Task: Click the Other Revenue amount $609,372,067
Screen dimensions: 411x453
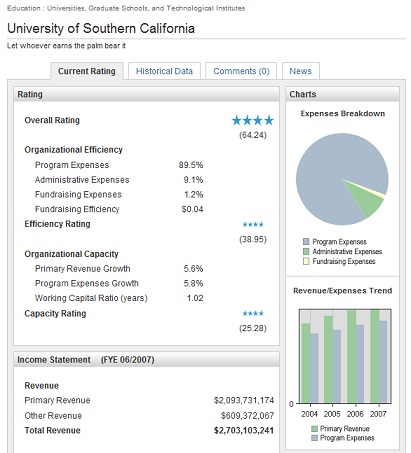Action: [247, 416]
